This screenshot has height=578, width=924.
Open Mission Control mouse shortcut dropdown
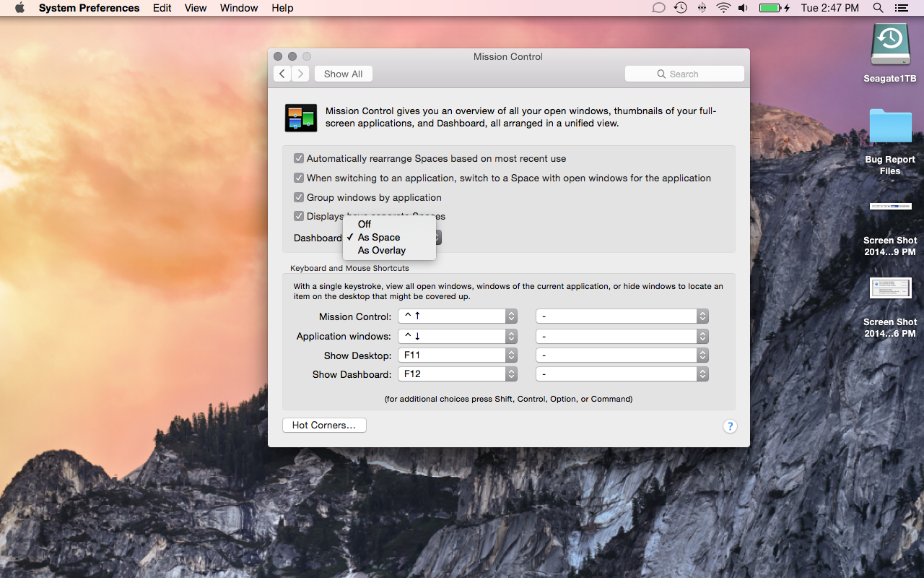pyautogui.click(x=622, y=316)
